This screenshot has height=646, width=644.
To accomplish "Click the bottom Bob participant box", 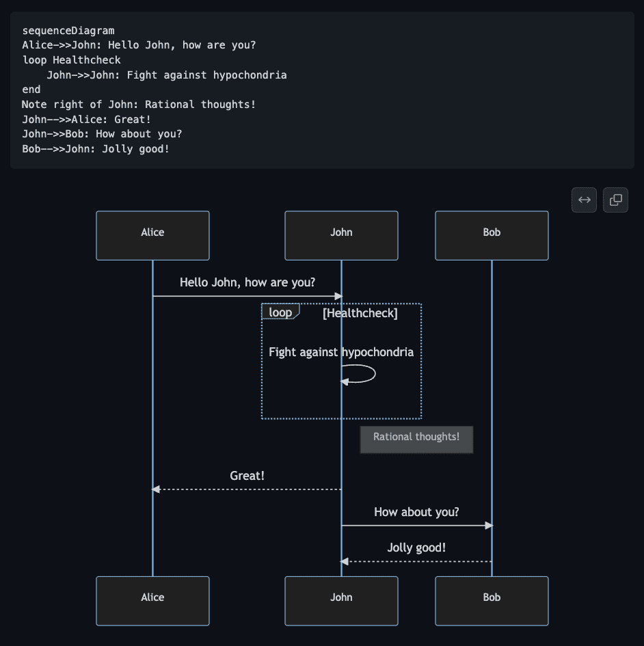I will (x=492, y=601).
